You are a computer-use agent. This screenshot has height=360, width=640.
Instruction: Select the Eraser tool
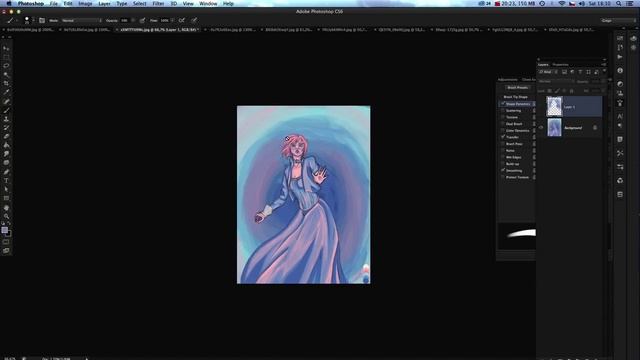pyautogui.click(x=6, y=136)
